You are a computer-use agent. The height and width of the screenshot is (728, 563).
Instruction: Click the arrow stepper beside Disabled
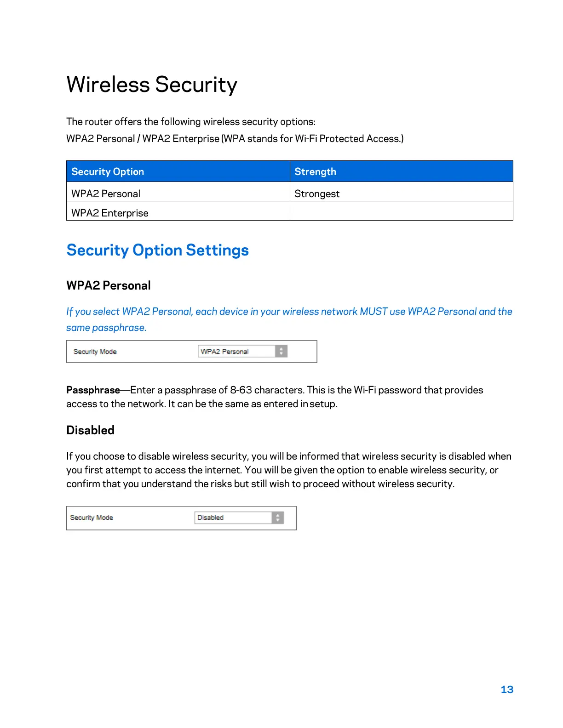pos(278,518)
